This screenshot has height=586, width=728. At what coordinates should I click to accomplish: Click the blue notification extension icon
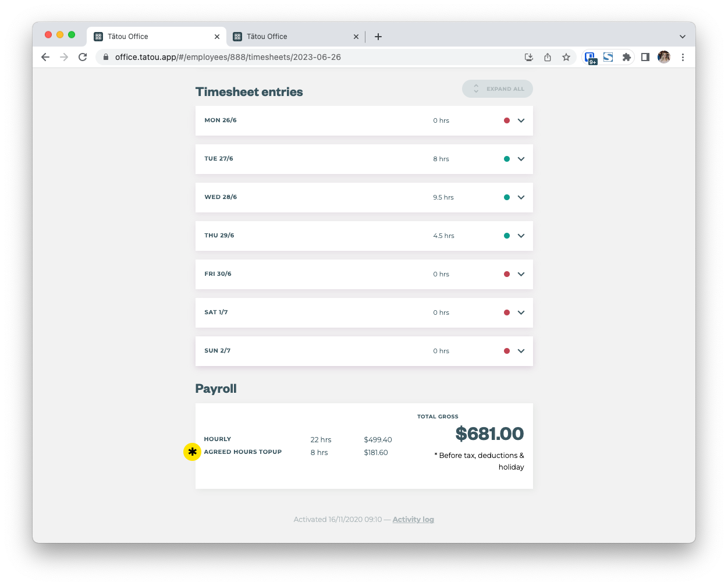[590, 57]
